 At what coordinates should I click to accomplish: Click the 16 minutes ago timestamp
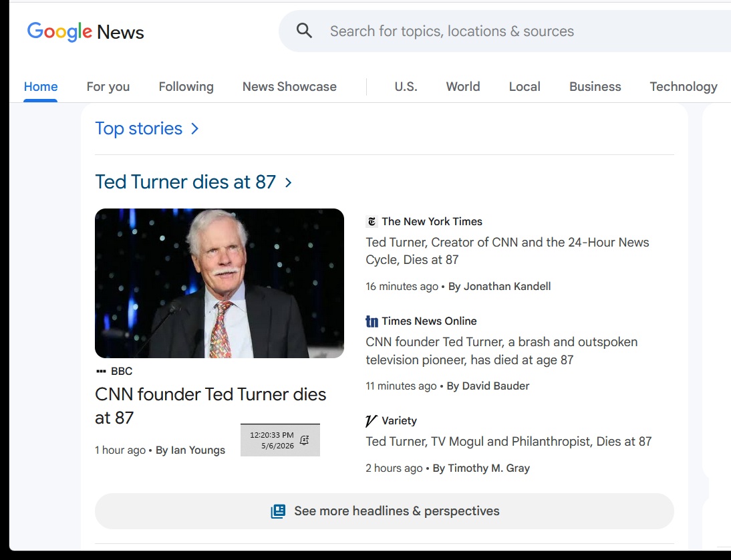coord(402,286)
